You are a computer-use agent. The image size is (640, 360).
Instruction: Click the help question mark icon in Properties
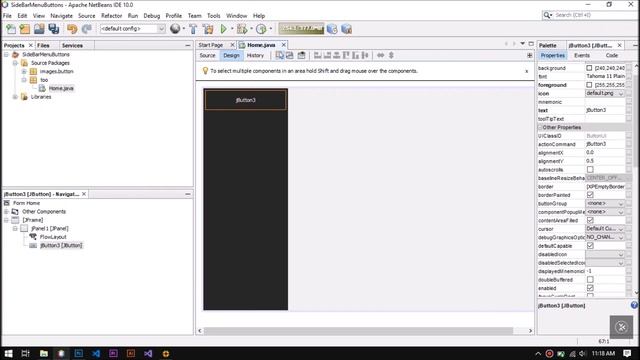(634, 305)
